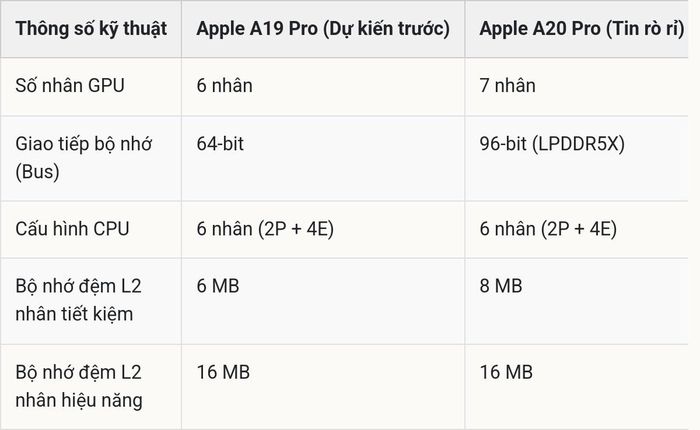The image size is (700, 430).
Task: Click the '8 MB' cache cell
Action: tap(501, 286)
